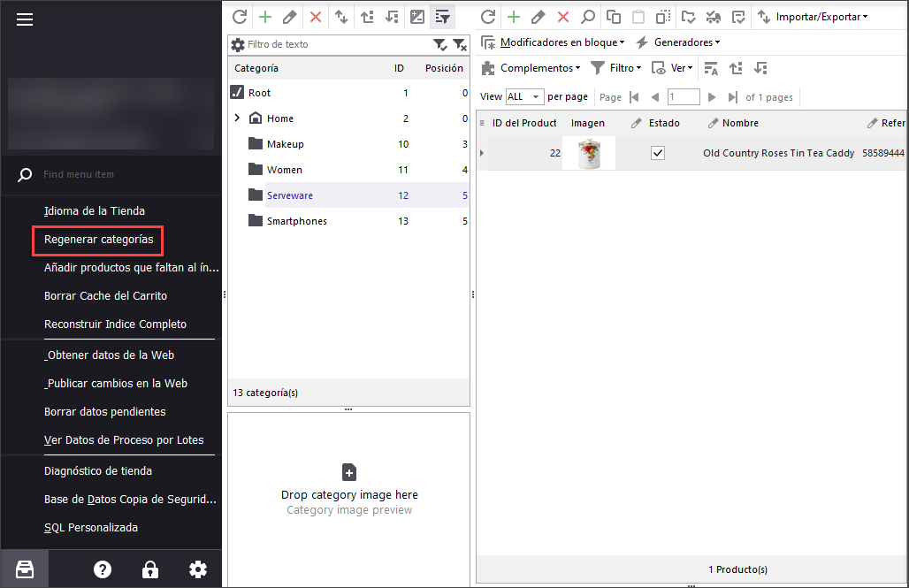Edit the selected product with the pencil icon

[538, 17]
